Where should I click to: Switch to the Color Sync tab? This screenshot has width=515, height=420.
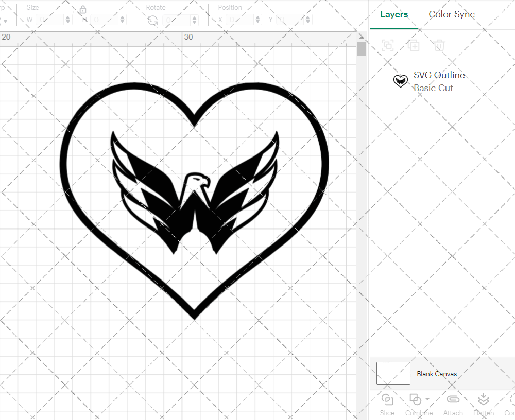pos(452,14)
